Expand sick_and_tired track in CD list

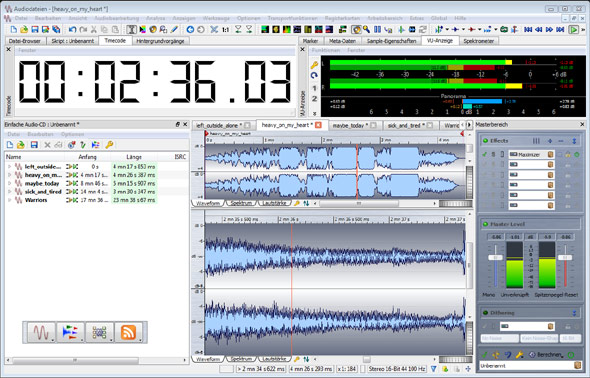(9, 191)
